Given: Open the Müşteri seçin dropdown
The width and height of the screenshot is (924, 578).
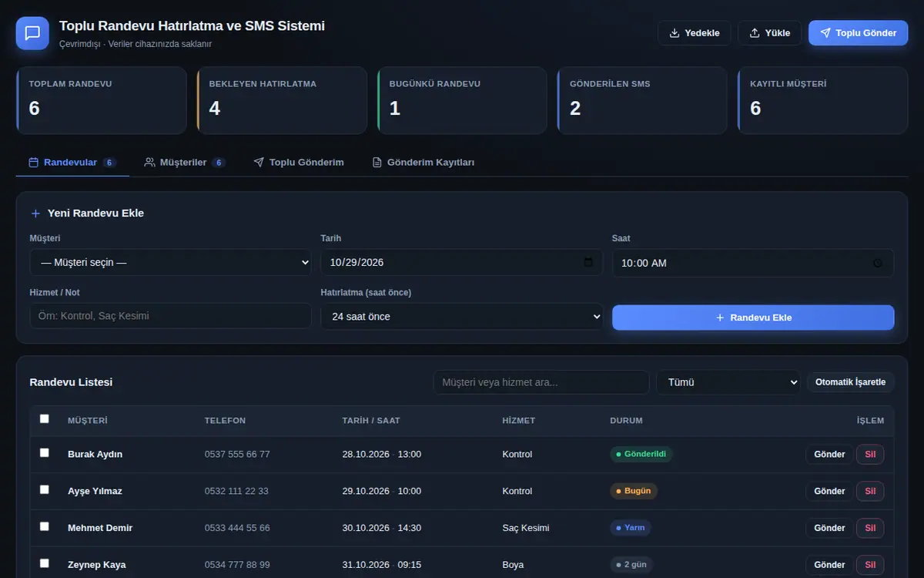Looking at the screenshot, I should (x=170, y=262).
